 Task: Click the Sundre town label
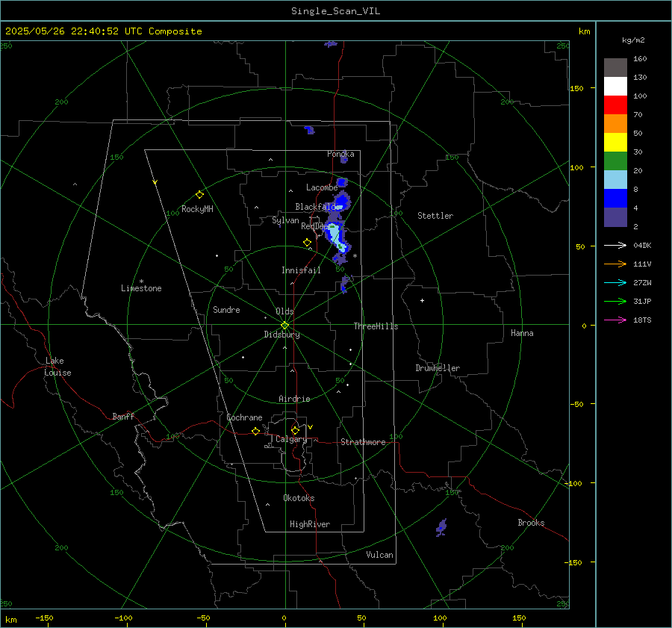(226, 310)
